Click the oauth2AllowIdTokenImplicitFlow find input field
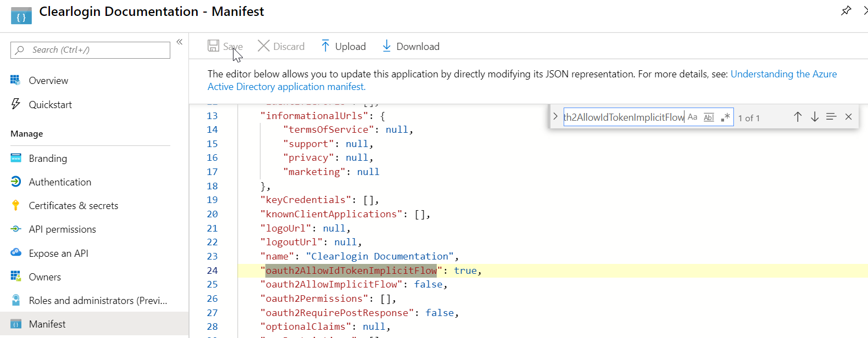 click(624, 117)
